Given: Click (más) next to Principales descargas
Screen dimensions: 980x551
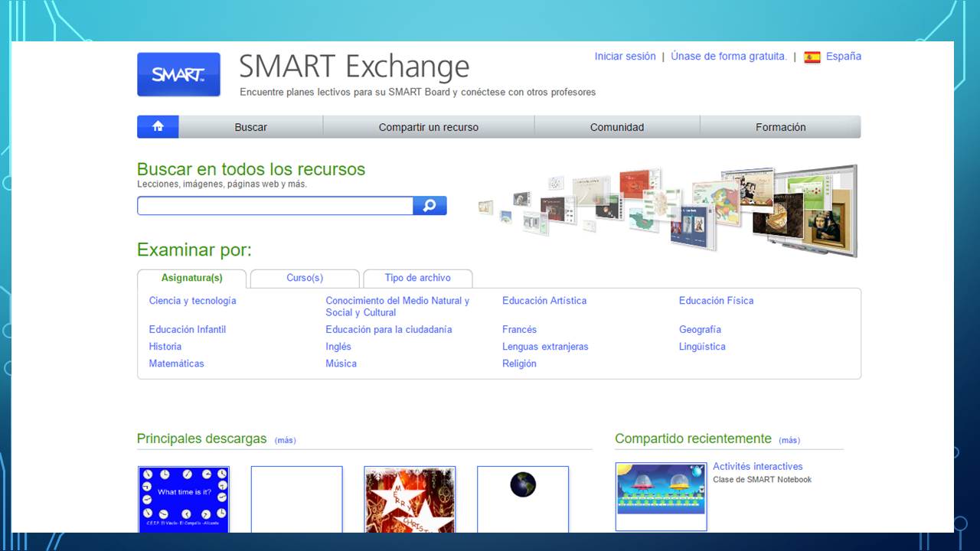Looking at the screenshot, I should tap(286, 440).
